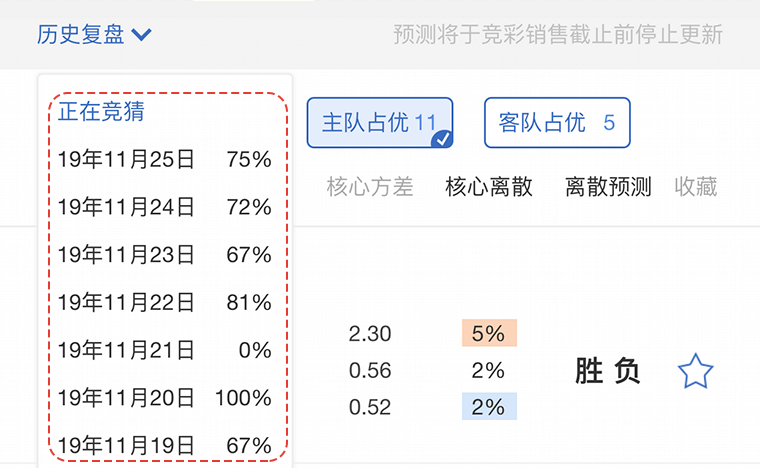The height and width of the screenshot is (468, 760).
Task: Click orange 5% highlighted cell
Action: click(489, 334)
